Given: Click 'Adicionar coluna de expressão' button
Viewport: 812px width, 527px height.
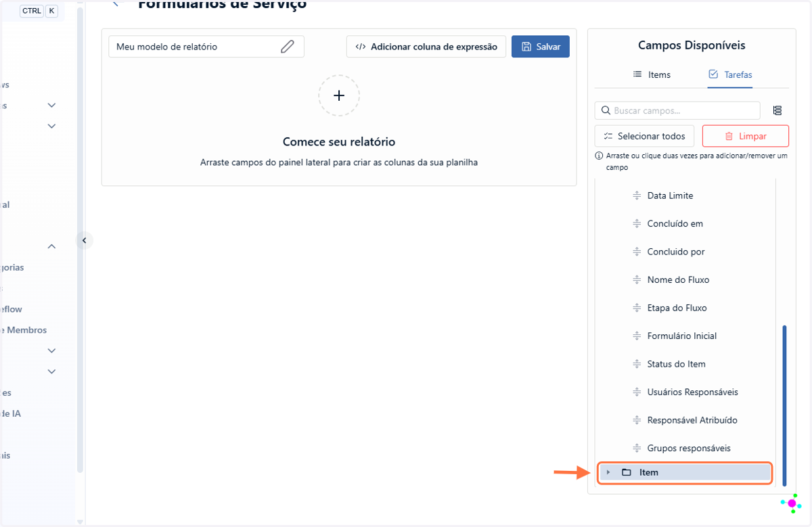Looking at the screenshot, I should [x=426, y=47].
